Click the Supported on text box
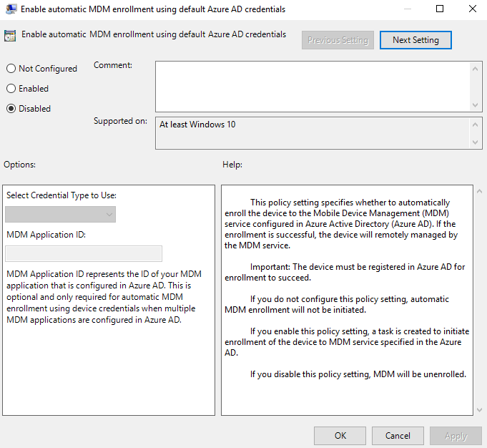 [x=313, y=133]
